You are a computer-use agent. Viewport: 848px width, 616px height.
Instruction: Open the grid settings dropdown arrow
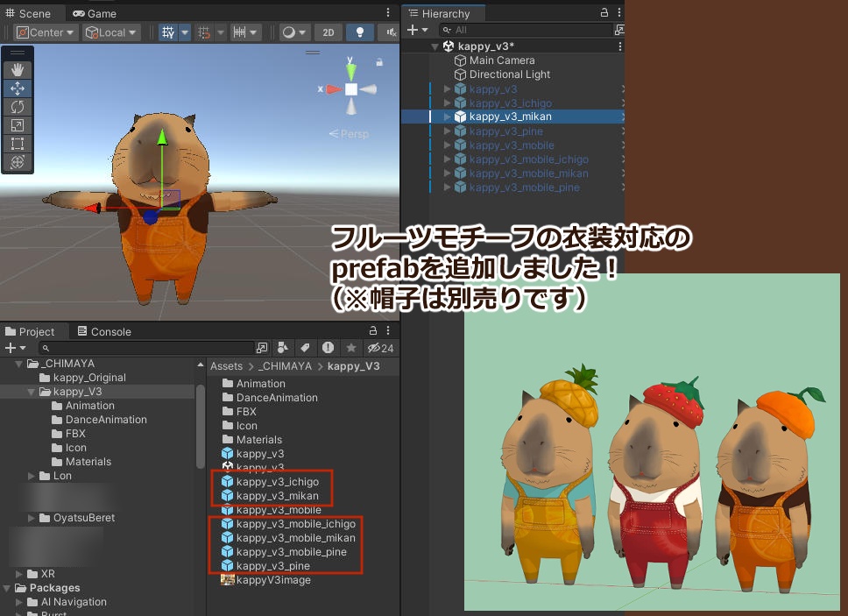[185, 32]
